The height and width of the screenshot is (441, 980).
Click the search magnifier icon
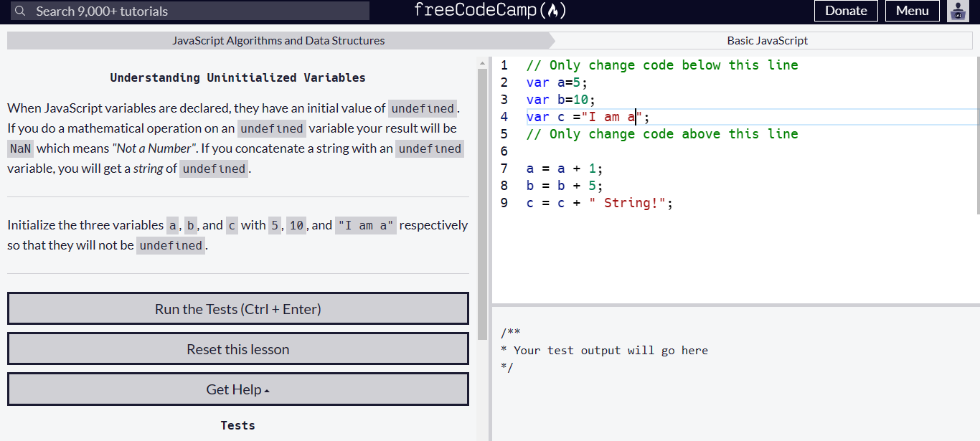20,11
